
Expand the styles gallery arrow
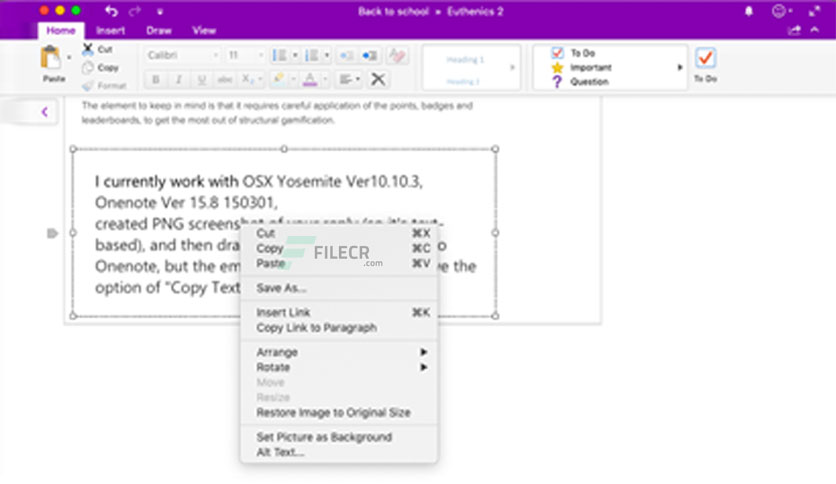coord(512,67)
